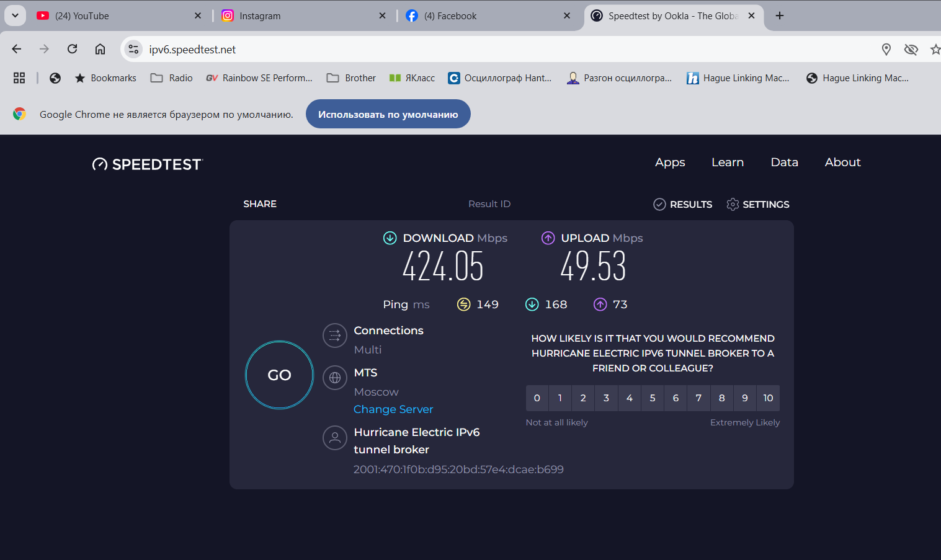Close the Facebook tab
Screen dimensions: 941x560
567,16
